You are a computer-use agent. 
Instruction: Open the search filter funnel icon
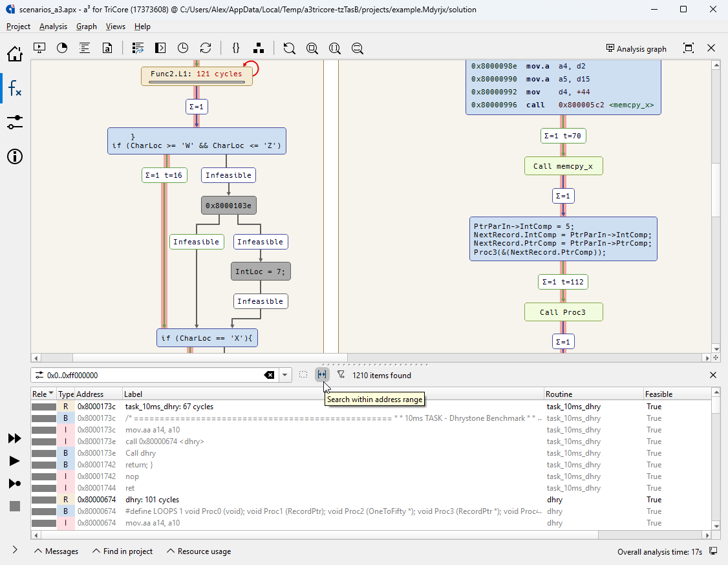341,375
